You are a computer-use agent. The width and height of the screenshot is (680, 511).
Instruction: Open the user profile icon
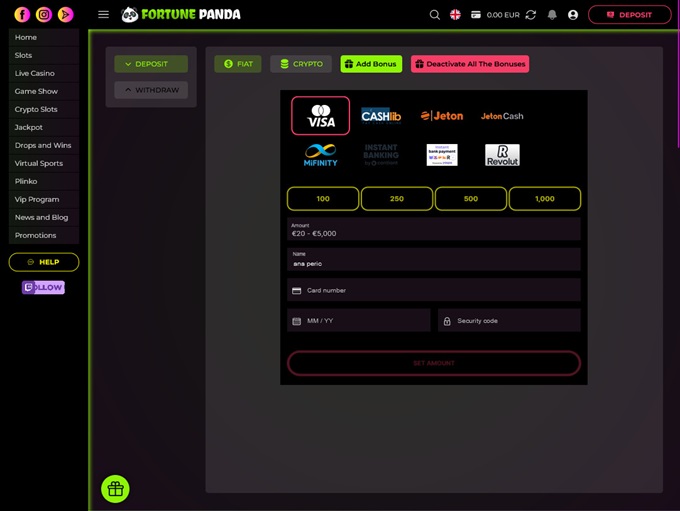(x=573, y=15)
